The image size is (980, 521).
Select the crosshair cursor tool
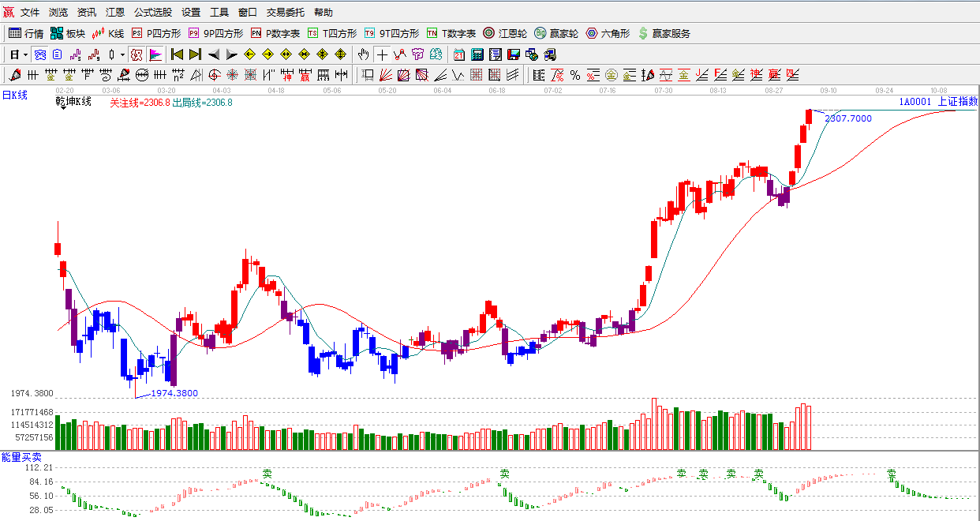pyautogui.click(x=383, y=54)
